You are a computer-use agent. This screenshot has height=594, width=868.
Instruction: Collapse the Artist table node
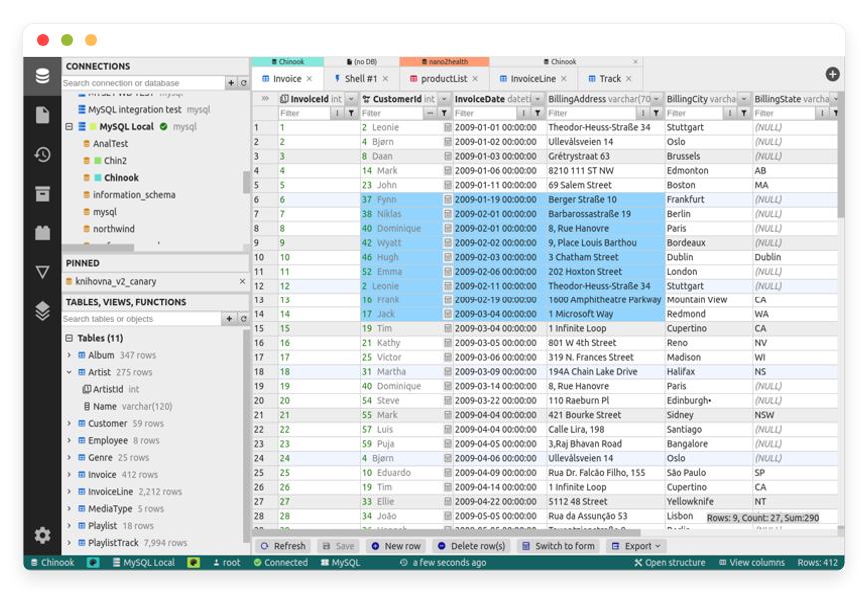coord(69,373)
